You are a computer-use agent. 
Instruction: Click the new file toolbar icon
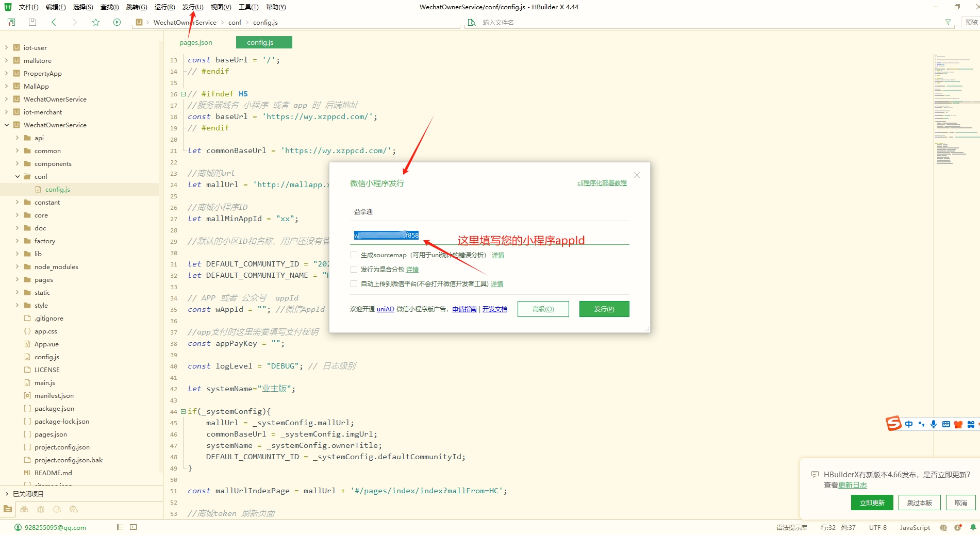tap(11, 22)
